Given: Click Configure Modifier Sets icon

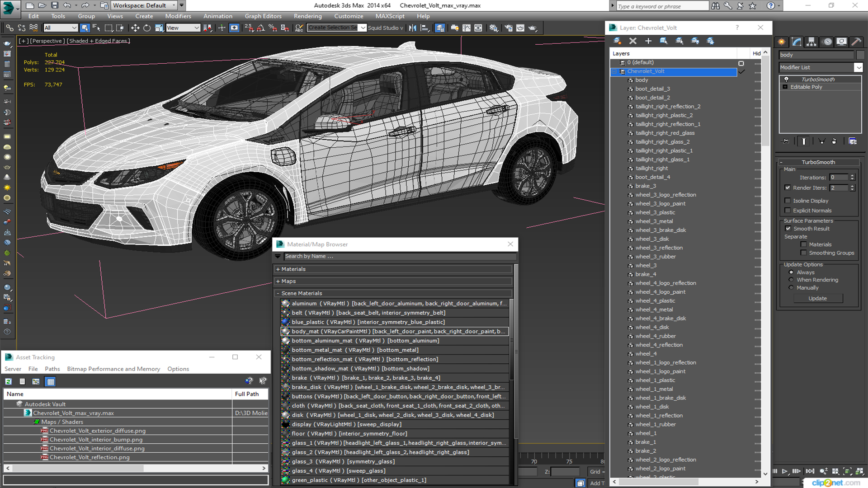Looking at the screenshot, I should (x=853, y=141).
